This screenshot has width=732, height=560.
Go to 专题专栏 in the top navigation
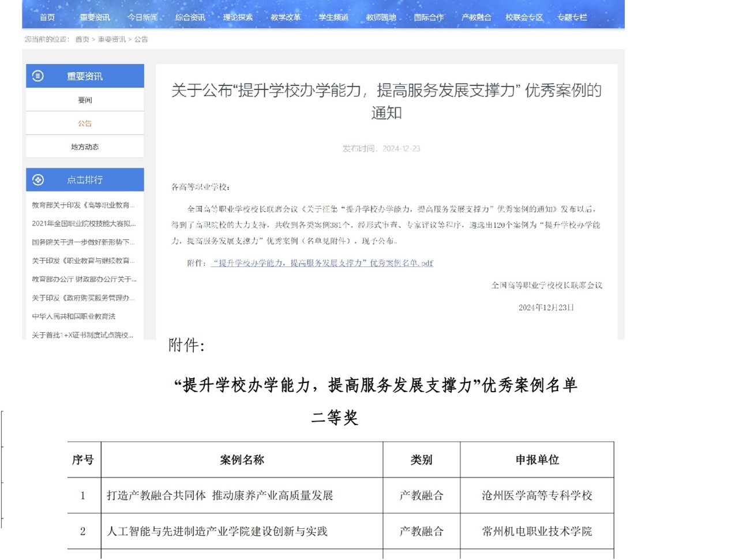[572, 17]
